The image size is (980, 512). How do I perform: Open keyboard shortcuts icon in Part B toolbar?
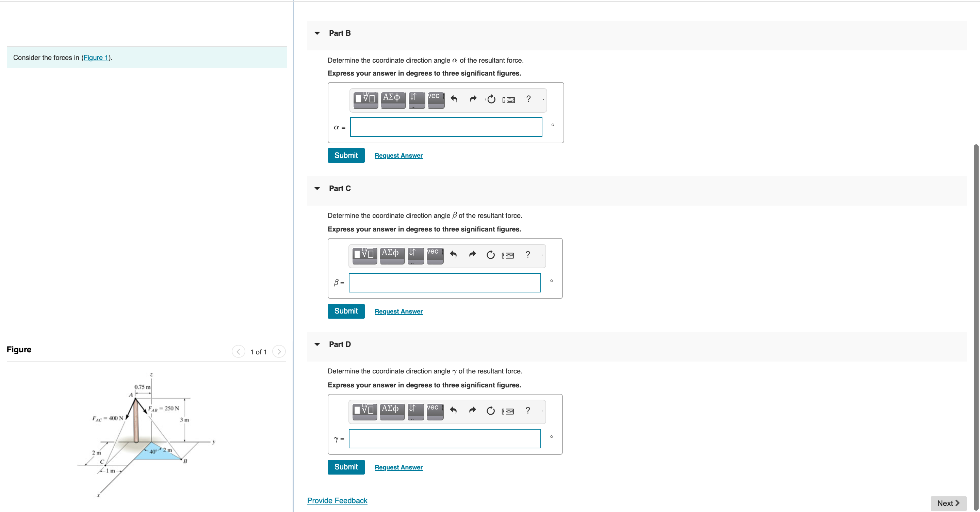click(x=509, y=100)
